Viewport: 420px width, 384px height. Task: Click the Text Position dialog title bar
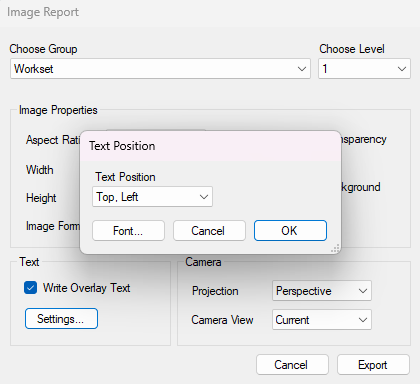(x=210, y=146)
